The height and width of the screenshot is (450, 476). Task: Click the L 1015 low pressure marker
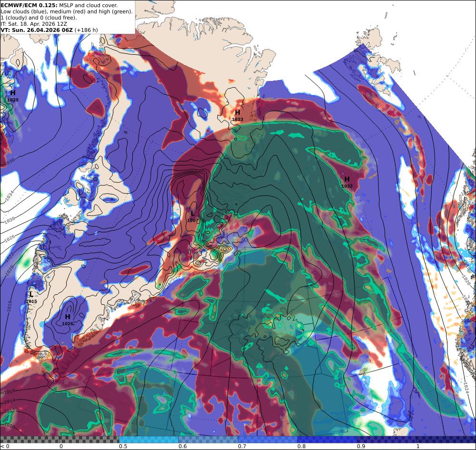31,298
